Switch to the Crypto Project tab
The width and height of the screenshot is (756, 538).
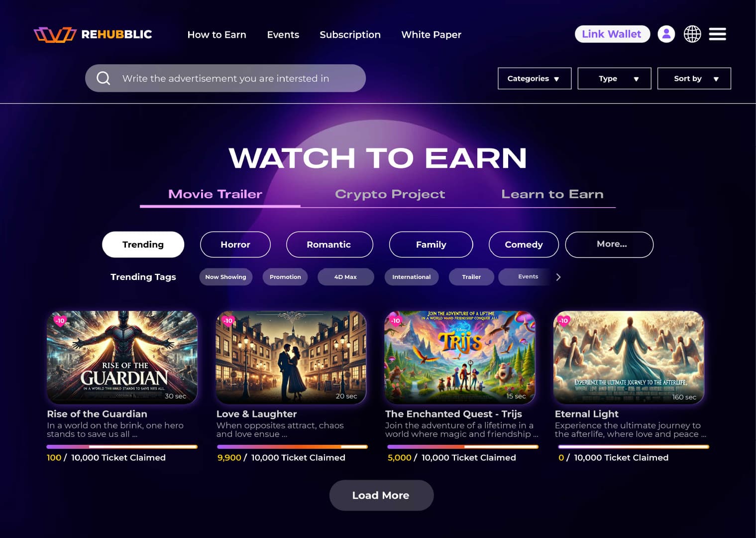(390, 194)
